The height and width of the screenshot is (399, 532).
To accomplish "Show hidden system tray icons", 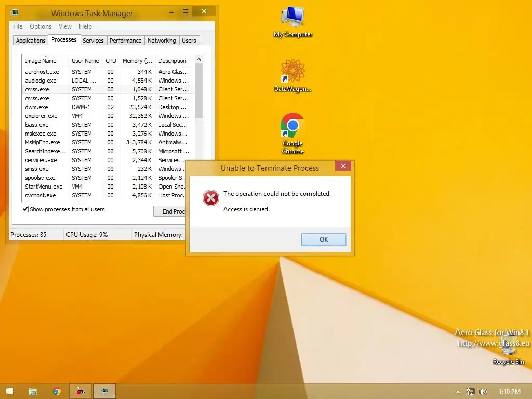I will [x=458, y=392].
